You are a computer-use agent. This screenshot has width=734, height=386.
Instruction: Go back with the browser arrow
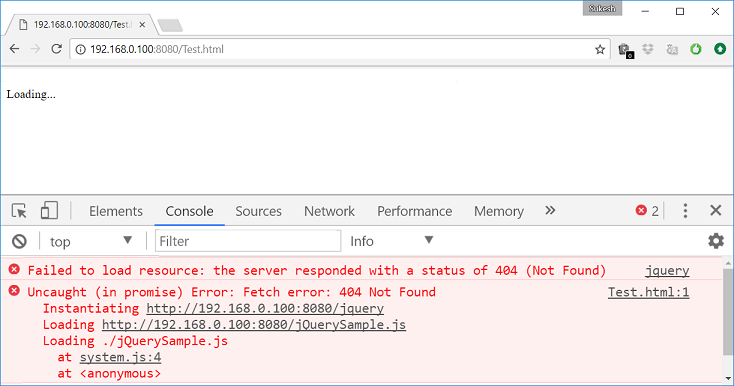pyautogui.click(x=15, y=49)
